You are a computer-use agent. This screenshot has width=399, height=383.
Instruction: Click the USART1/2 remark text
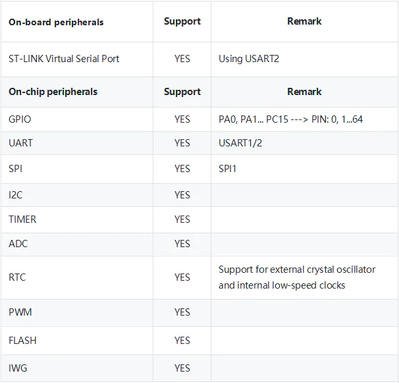tap(240, 143)
